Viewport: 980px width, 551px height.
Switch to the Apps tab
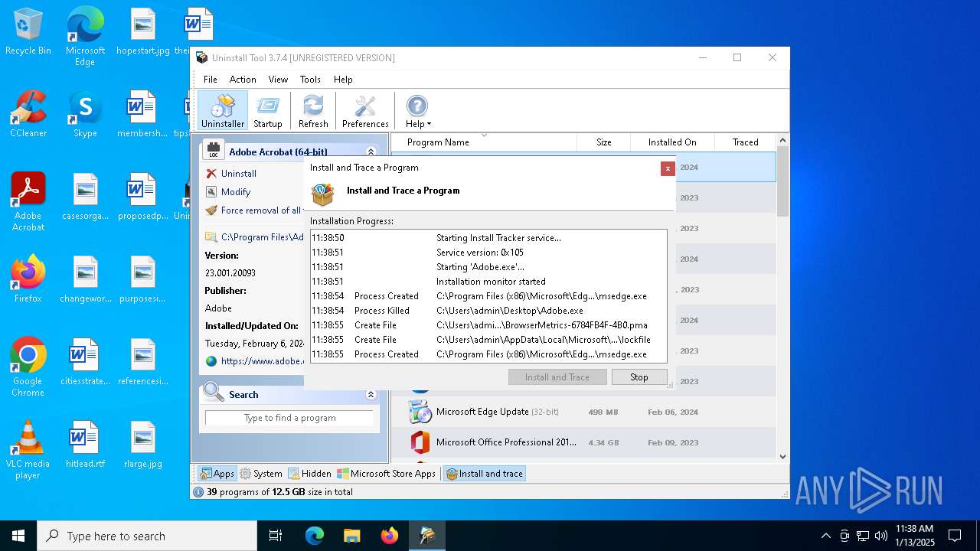pos(217,474)
